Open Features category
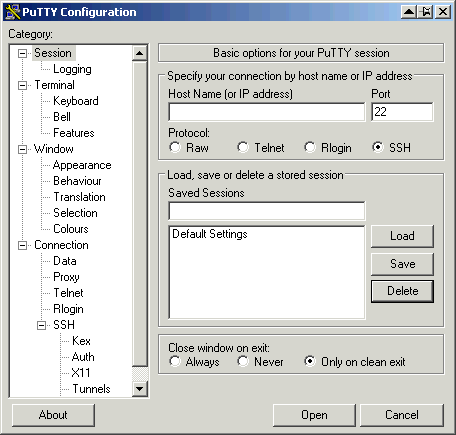456x435 pixels. pos(74,133)
